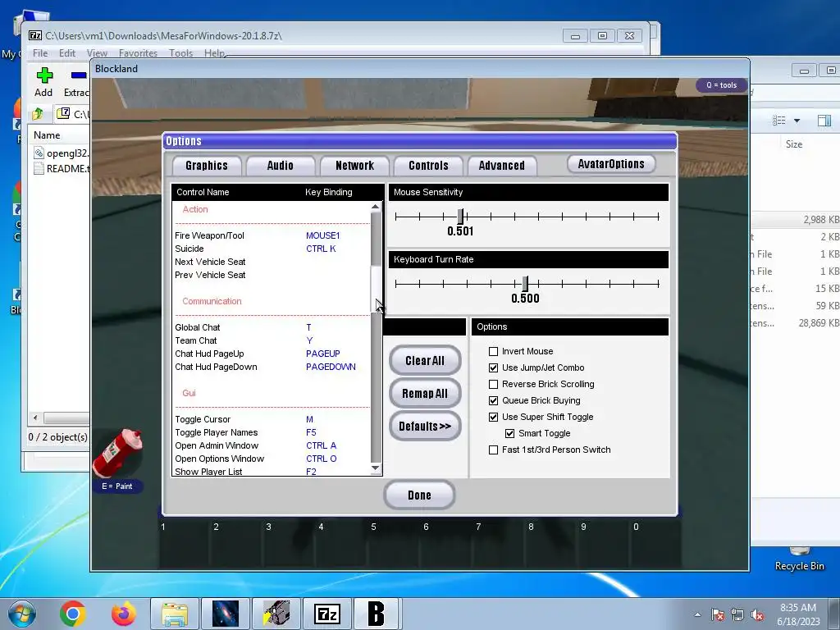This screenshot has width=840, height=630.
Task: Click the Size column header in Explorer
Action: (794, 144)
